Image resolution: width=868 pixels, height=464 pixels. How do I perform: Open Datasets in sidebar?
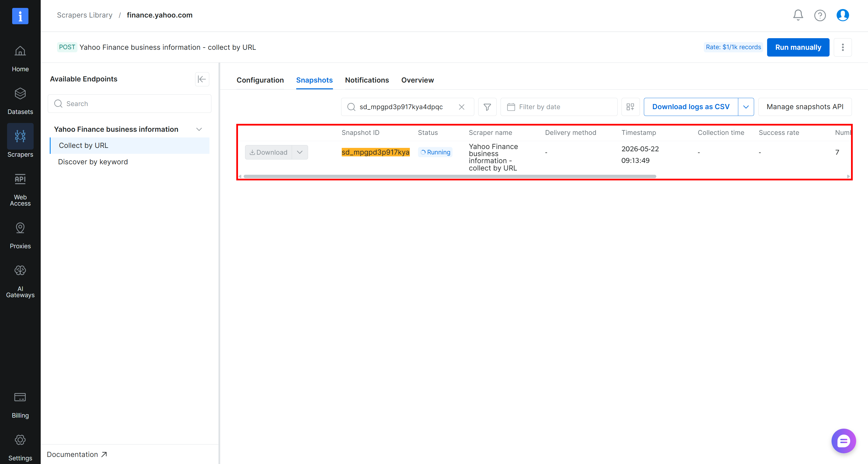(x=20, y=101)
